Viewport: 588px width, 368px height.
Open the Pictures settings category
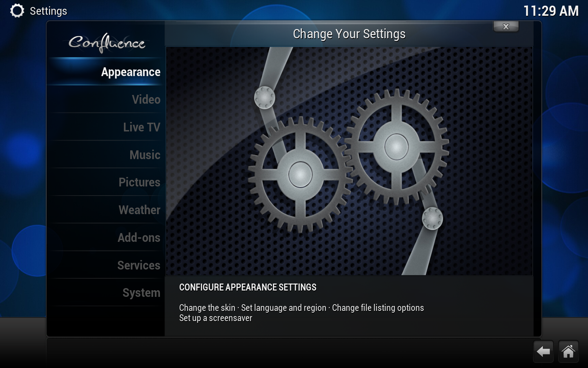139,182
